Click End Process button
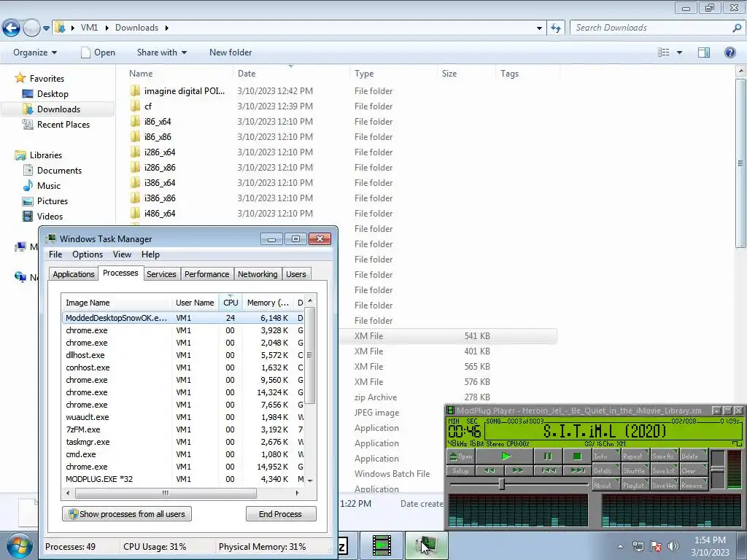The width and height of the screenshot is (747, 560). point(281,514)
